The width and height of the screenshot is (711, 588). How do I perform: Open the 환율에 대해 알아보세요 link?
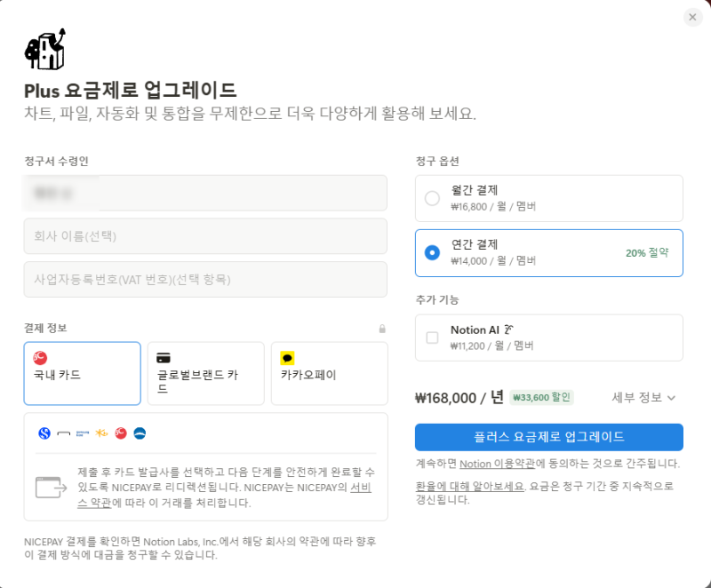[x=469, y=487]
